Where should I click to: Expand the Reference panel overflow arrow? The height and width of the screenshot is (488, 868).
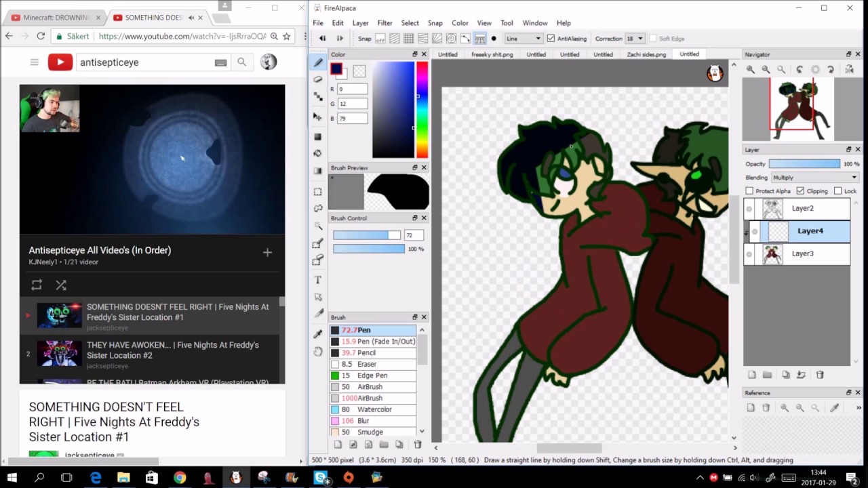point(859,407)
